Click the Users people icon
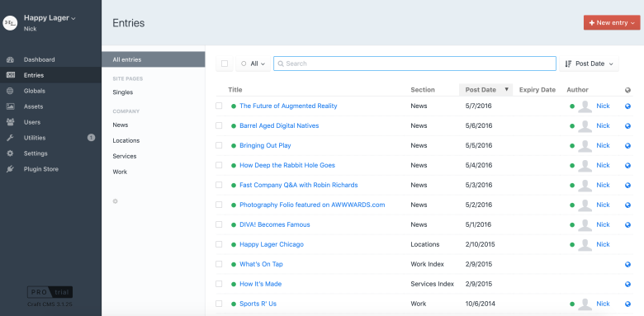Screen dimensions: 644x316 coord(10,122)
